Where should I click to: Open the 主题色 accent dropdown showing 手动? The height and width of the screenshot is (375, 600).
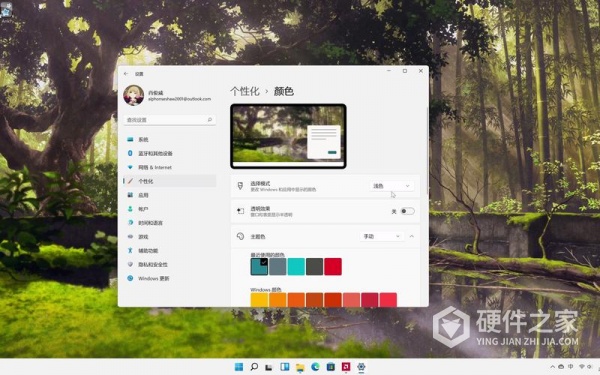tap(382, 236)
